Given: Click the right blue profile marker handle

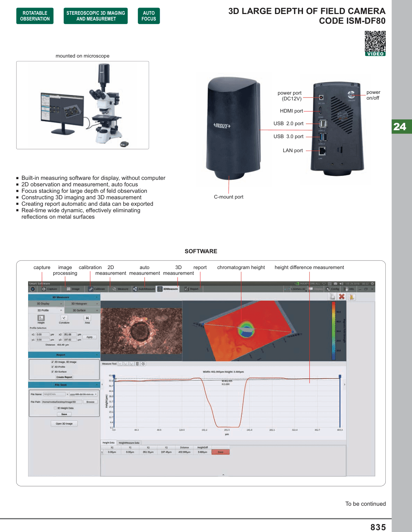Looking at the screenshot, I should coord(340,376).
